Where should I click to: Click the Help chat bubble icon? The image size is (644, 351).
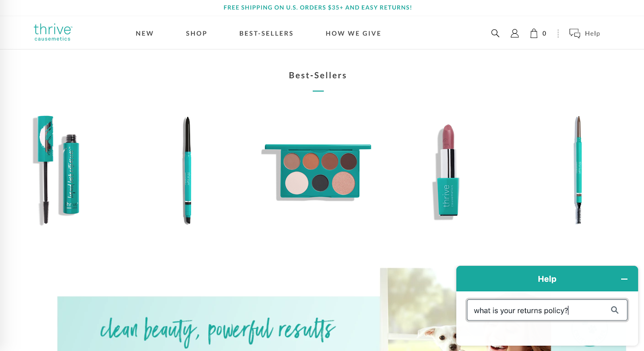[575, 33]
